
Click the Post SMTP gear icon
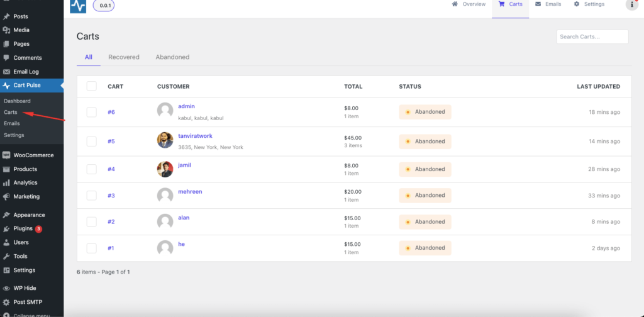click(6, 302)
